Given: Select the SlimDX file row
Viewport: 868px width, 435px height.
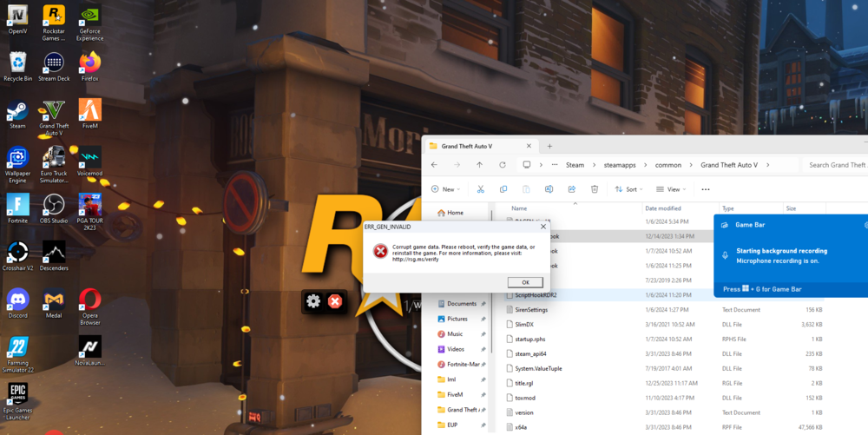Looking at the screenshot, I should (664, 325).
